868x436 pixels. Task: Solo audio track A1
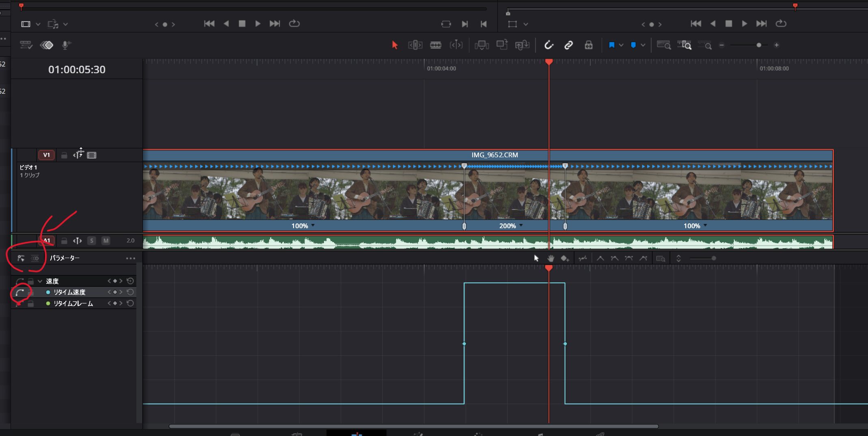pos(92,241)
